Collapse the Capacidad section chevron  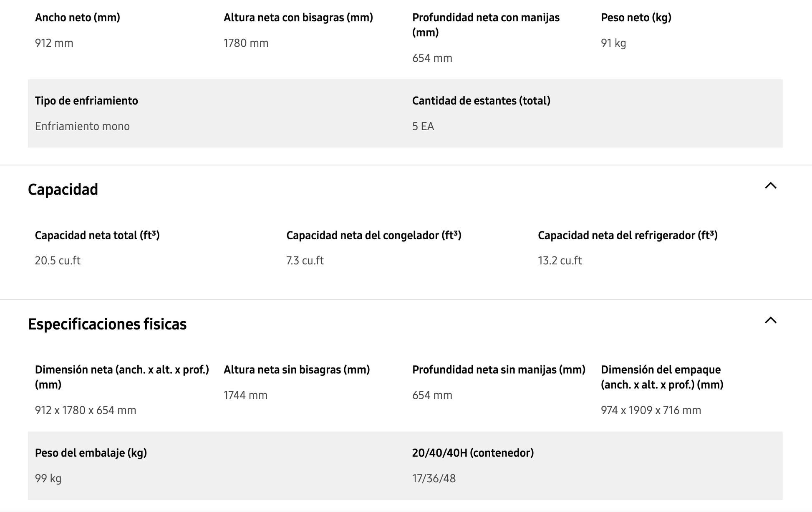tap(770, 186)
